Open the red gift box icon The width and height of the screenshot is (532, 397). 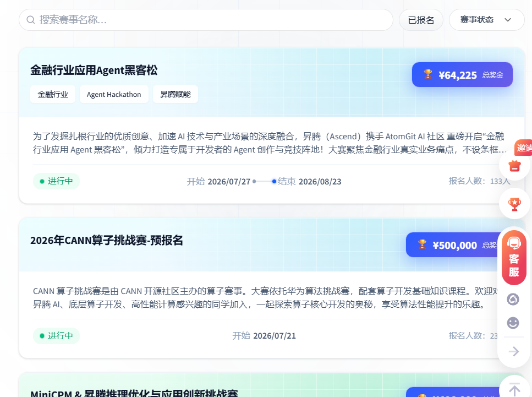515,166
